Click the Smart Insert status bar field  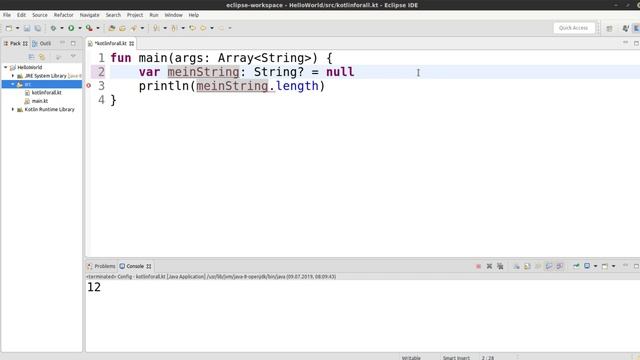click(x=456, y=358)
